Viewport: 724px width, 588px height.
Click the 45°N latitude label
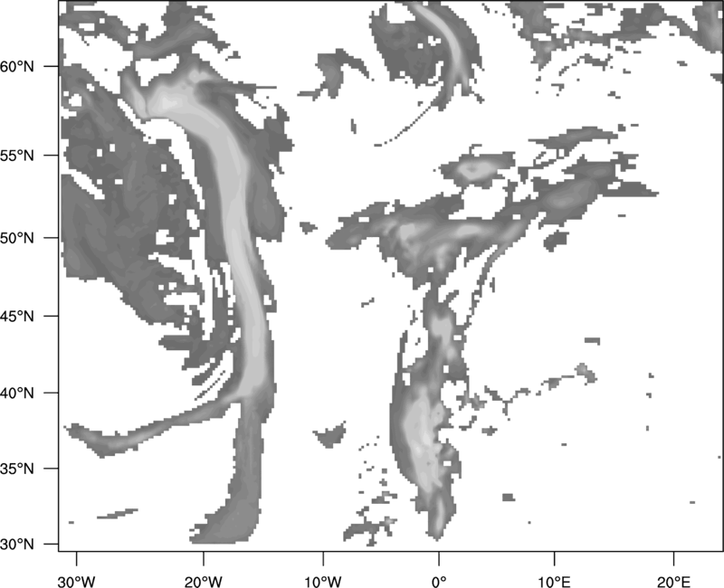pos(17,316)
